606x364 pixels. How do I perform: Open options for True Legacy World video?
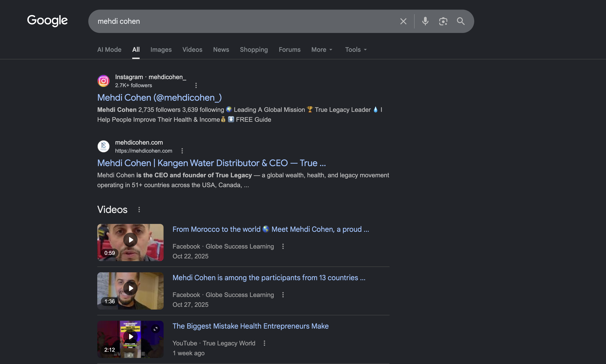tap(264, 343)
